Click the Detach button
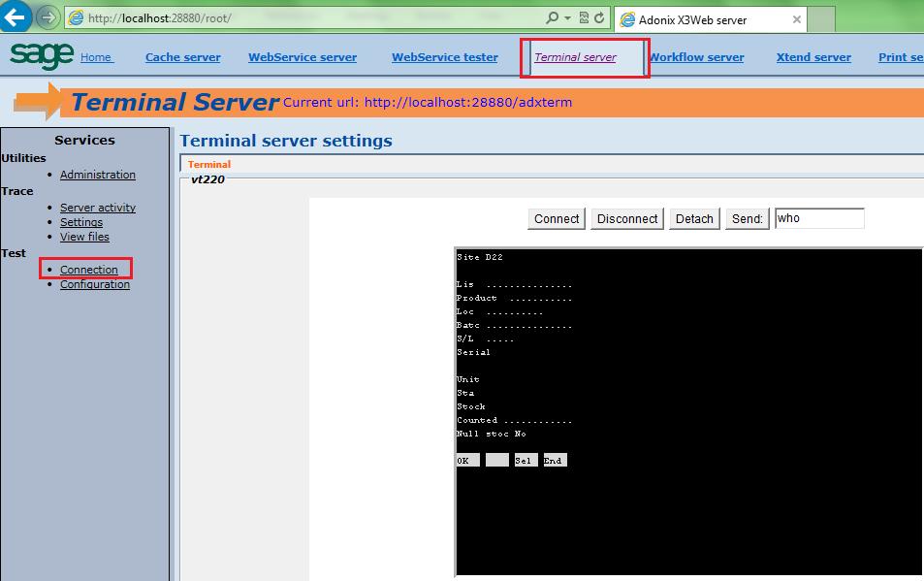This screenshot has height=581, width=924. [x=694, y=218]
